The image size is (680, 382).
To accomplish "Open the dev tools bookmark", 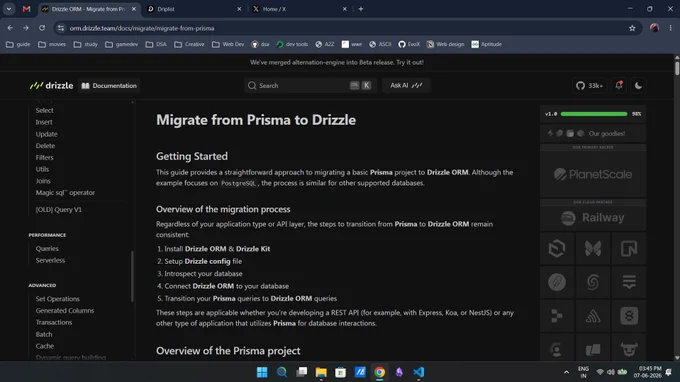I will click(292, 44).
